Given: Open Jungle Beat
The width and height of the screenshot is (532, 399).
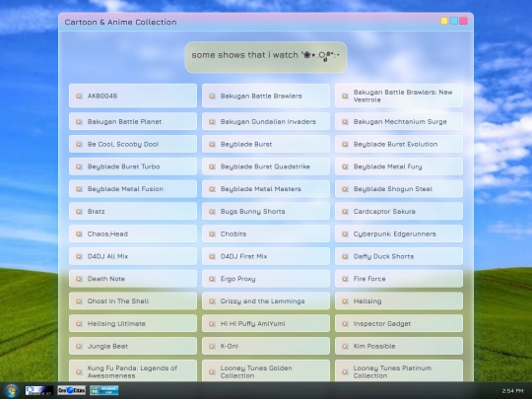Looking at the screenshot, I should click(x=133, y=346).
